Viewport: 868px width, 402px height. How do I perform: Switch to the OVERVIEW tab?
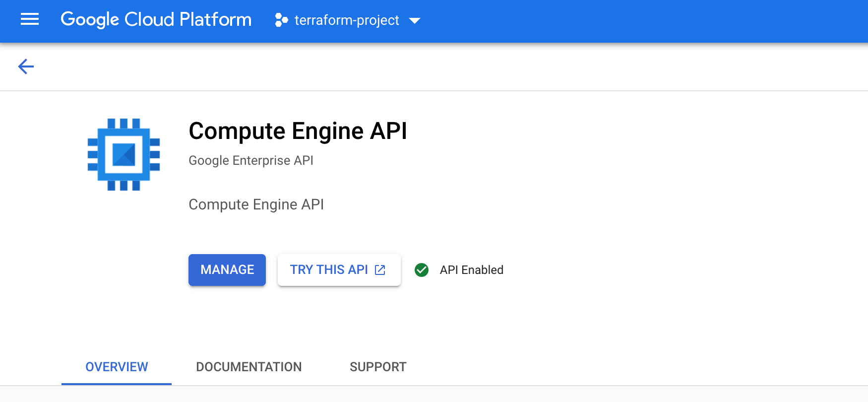pos(117,367)
